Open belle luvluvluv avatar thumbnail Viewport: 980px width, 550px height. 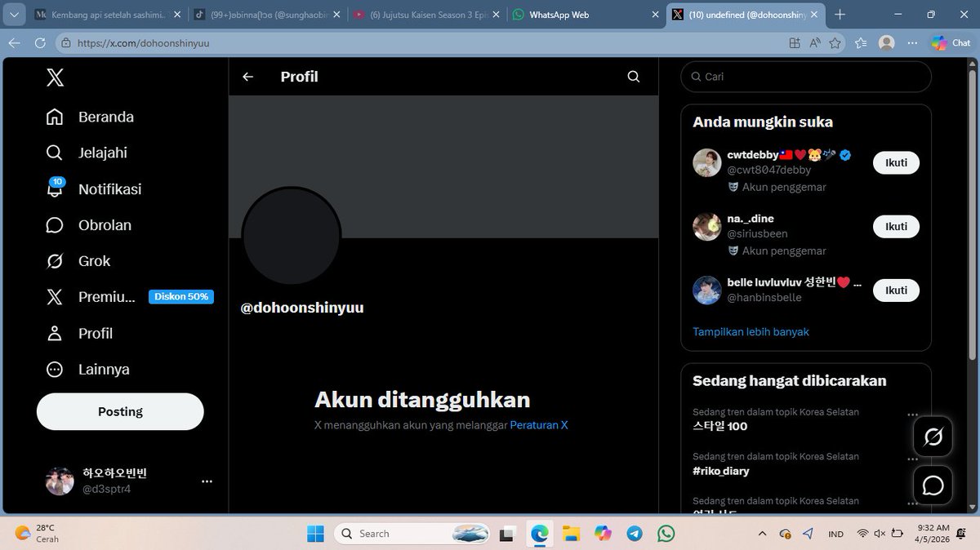point(707,290)
